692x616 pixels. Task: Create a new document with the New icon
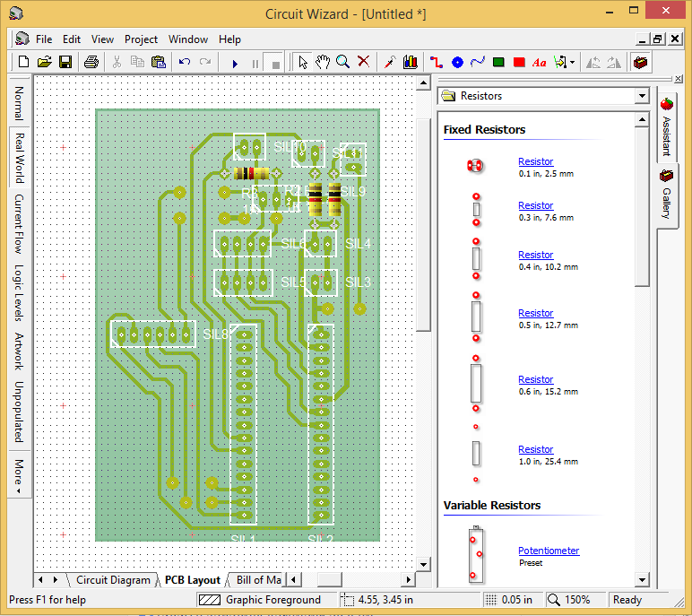coord(23,62)
